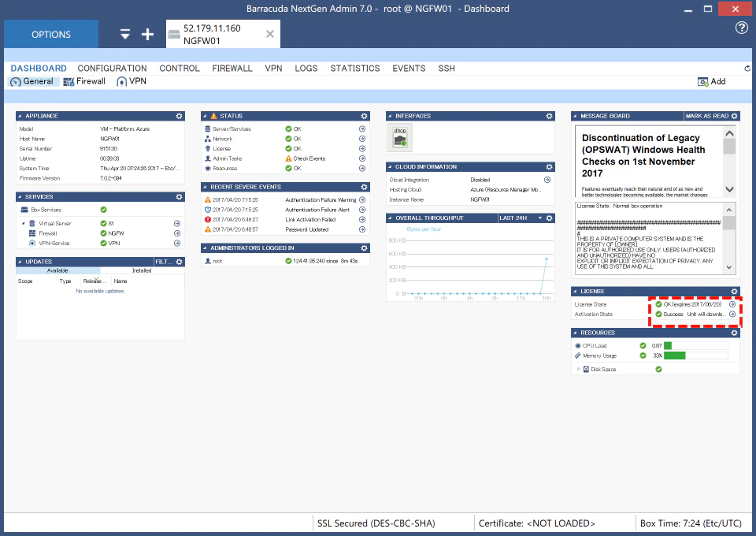Open the RESOURCES panel settings gear
Image resolution: width=756 pixels, height=536 pixels.
pos(734,333)
